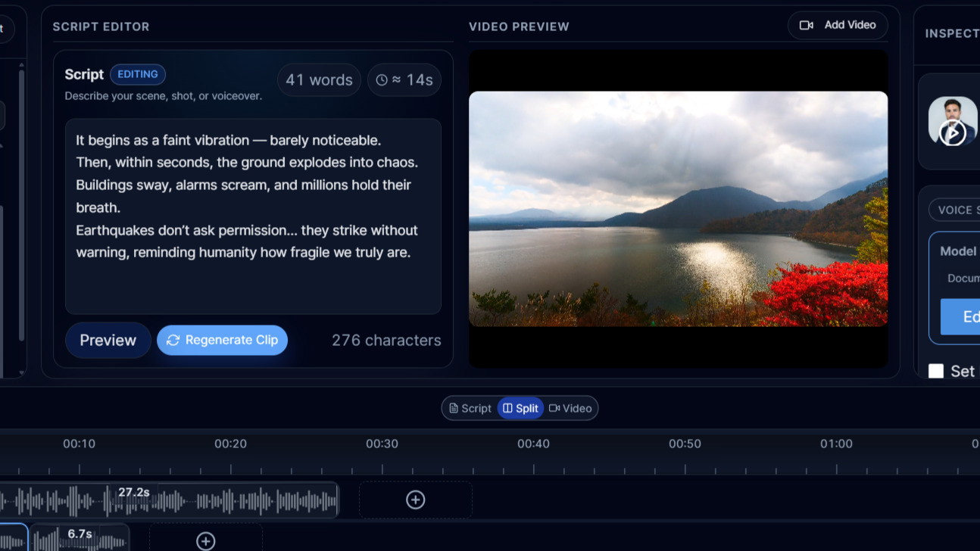
Task: Add a clip after the 27.2s track
Action: click(415, 500)
